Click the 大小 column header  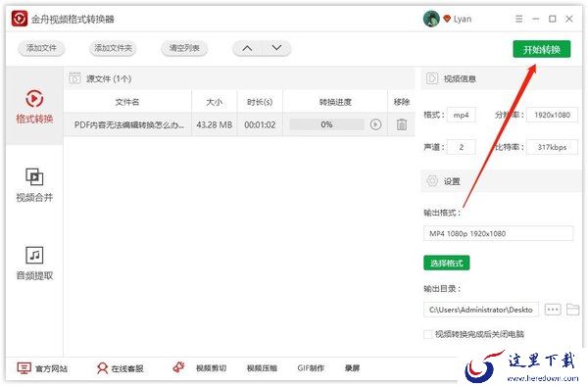coord(214,102)
